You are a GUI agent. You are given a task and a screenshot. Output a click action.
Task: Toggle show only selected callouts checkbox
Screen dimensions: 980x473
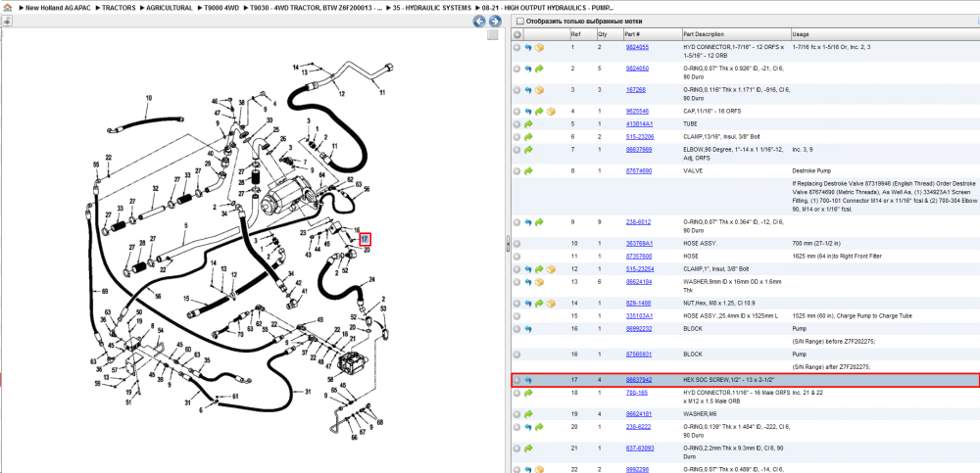point(519,22)
